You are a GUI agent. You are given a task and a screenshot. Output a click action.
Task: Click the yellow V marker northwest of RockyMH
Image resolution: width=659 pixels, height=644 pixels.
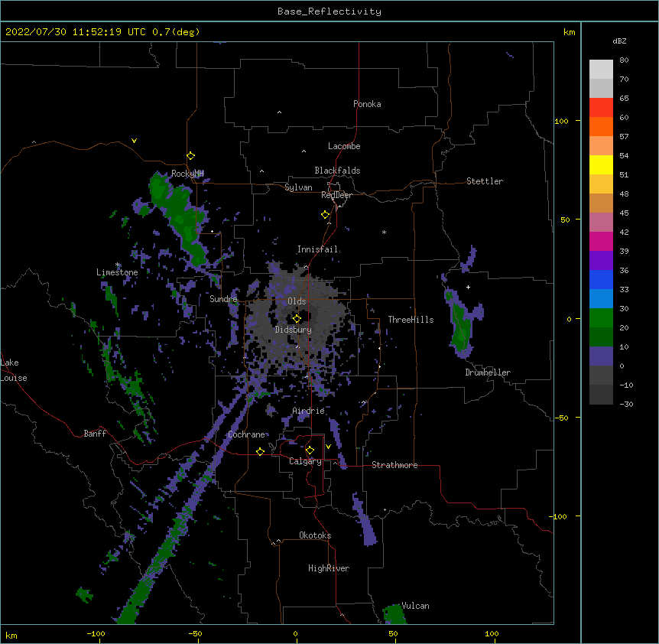[134, 141]
